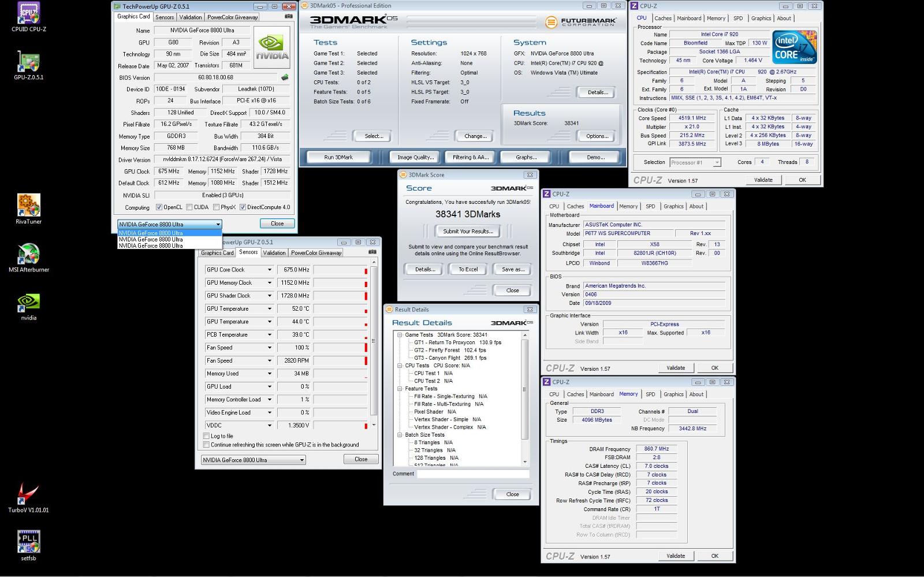This screenshot has height=577, width=924.
Task: Select the second NVIDIA GeForce 8800 Ultra list entry
Action: (x=170, y=239)
